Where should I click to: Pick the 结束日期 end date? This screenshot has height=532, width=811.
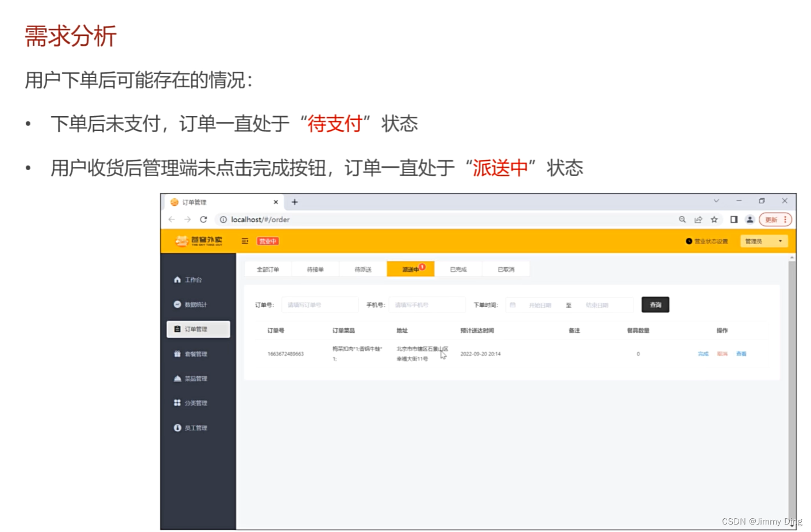(x=597, y=305)
